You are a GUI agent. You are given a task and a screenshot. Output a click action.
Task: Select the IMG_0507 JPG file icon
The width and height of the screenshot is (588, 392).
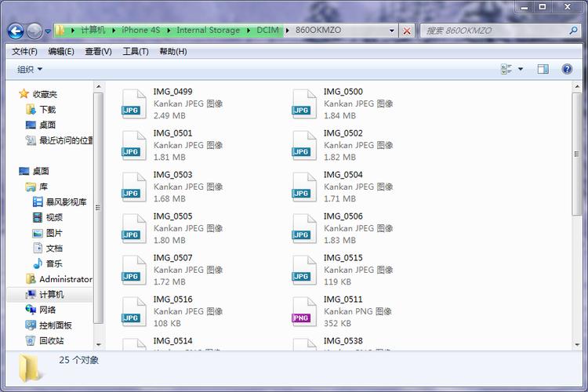(133, 270)
